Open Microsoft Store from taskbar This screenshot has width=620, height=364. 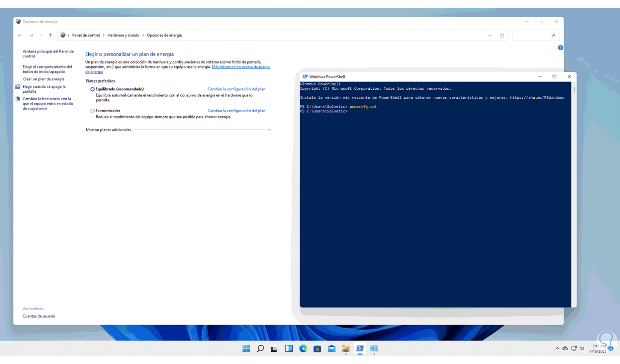[x=317, y=349]
